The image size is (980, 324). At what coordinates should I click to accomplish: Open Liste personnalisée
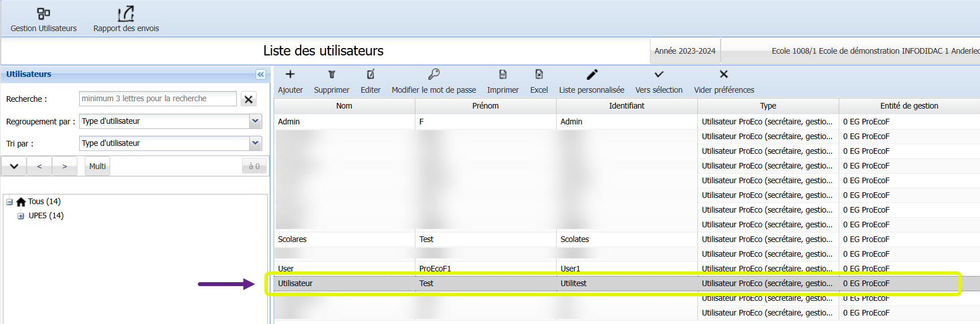(591, 75)
